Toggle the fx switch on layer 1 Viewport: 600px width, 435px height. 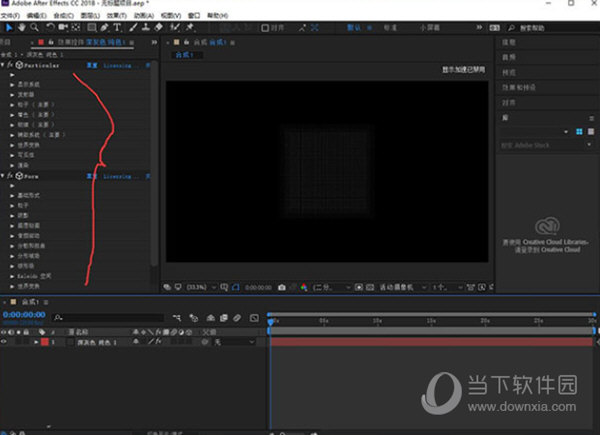click(x=158, y=342)
